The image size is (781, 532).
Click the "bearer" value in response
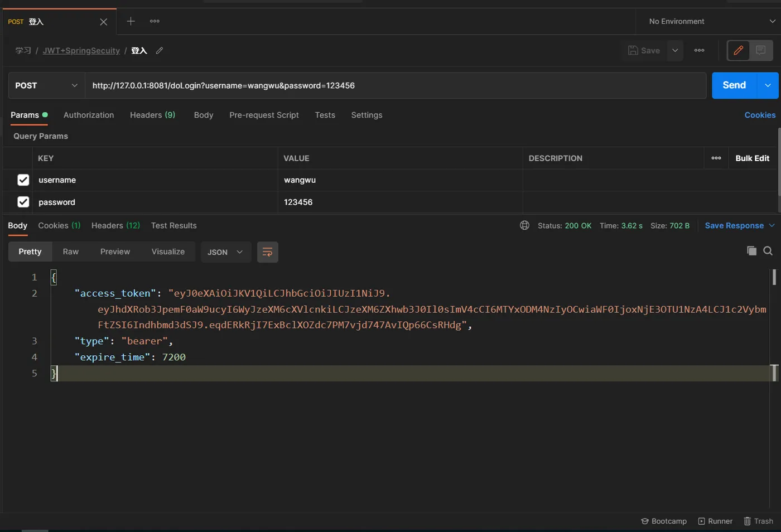tap(144, 341)
